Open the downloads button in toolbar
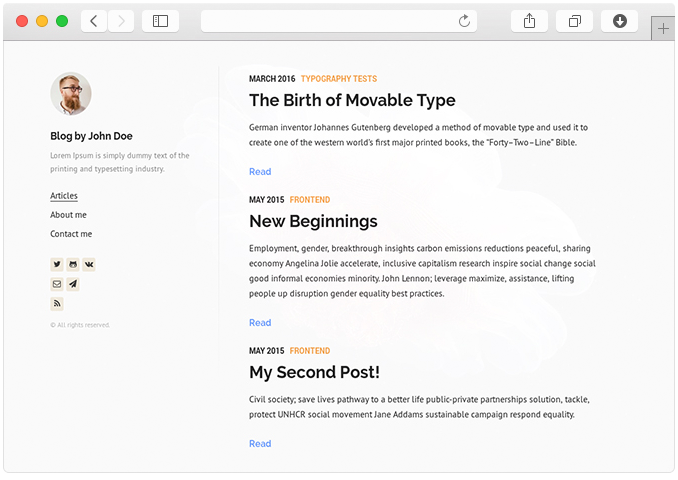 620,21
